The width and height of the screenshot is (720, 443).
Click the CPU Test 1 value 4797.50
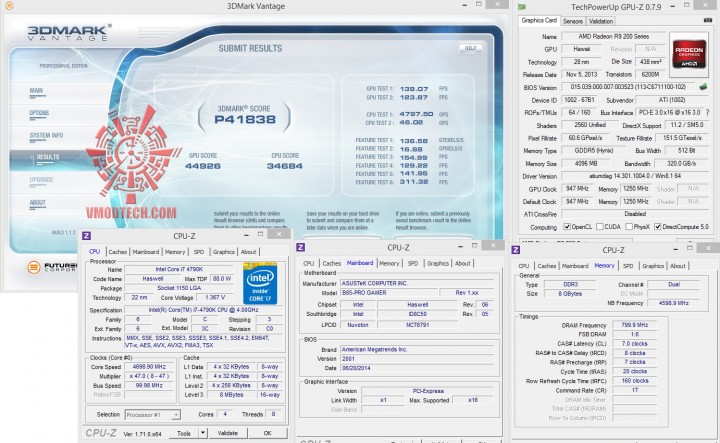click(x=416, y=114)
